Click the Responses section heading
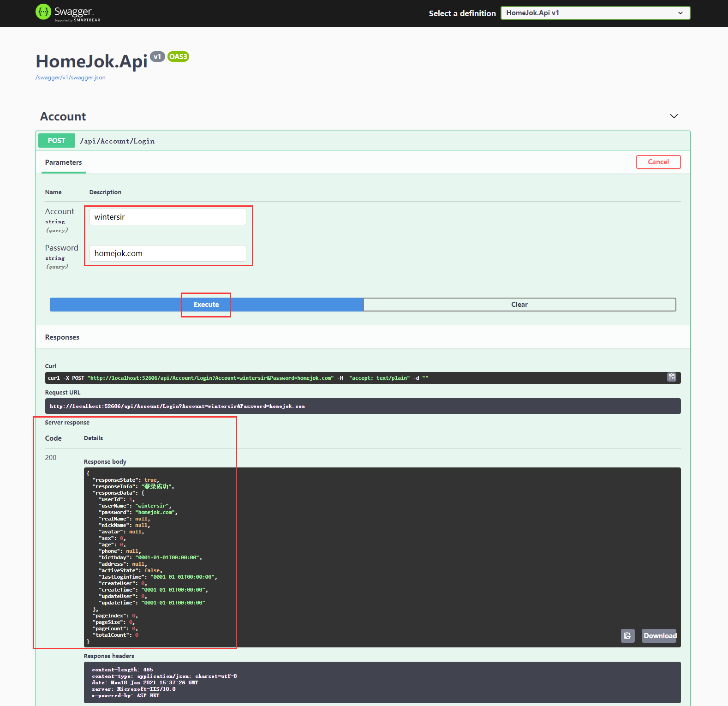728x706 pixels. [62, 337]
